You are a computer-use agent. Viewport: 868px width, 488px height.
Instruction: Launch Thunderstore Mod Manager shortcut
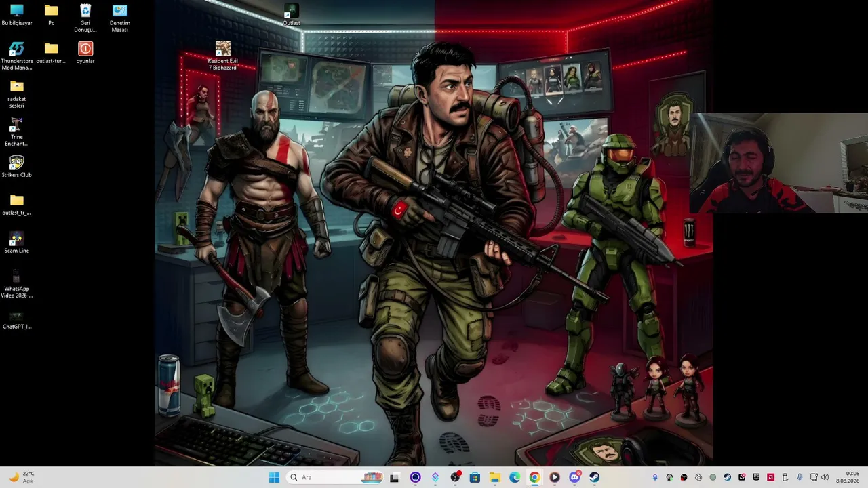[17, 56]
